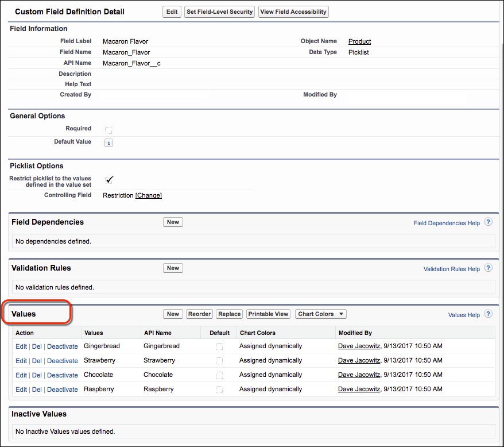Open Set Field-Level Security

(x=219, y=11)
